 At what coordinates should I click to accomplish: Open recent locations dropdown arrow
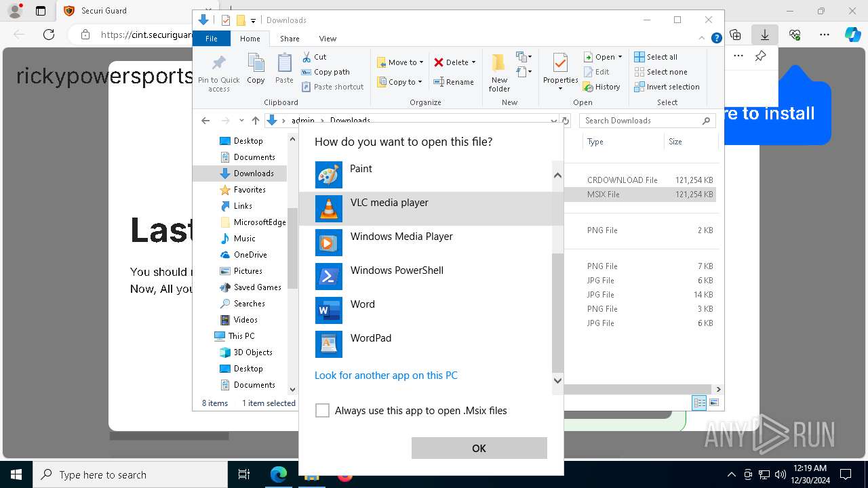pos(241,121)
